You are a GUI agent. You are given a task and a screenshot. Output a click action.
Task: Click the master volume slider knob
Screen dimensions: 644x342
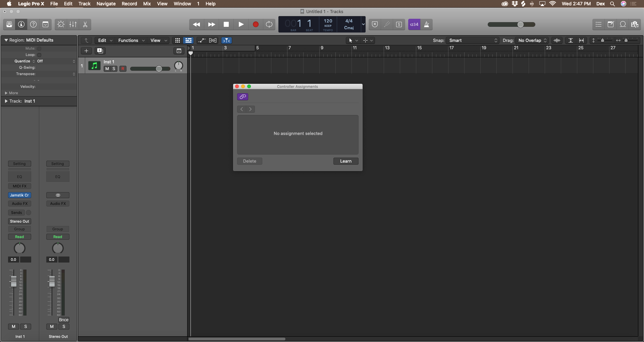point(520,24)
